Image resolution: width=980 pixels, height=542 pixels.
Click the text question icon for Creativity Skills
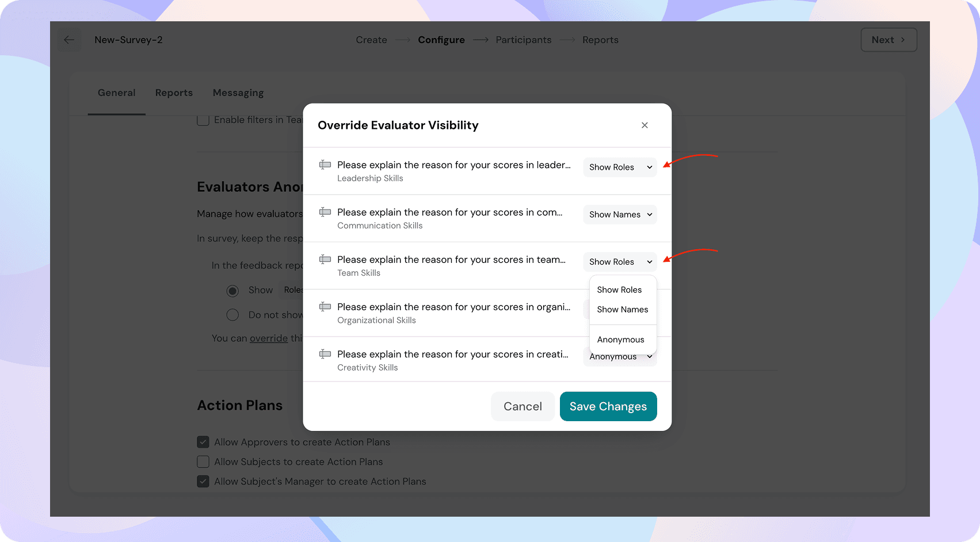325,354
